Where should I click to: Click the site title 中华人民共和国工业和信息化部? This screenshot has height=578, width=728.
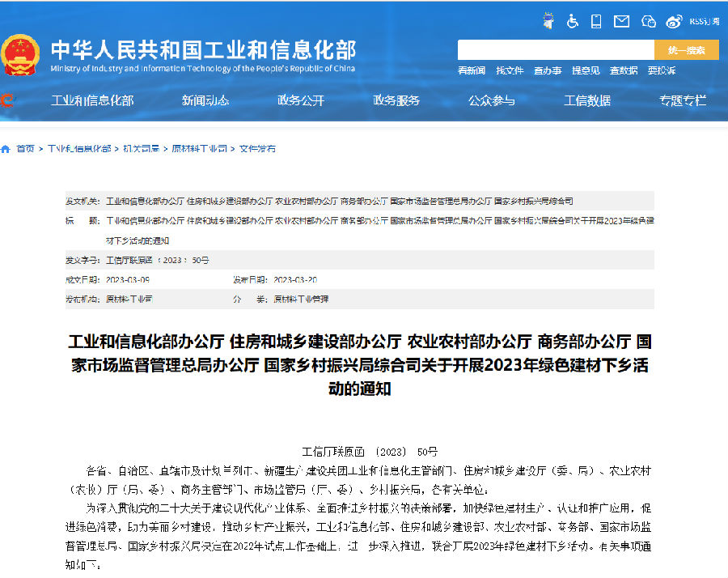[x=203, y=49]
